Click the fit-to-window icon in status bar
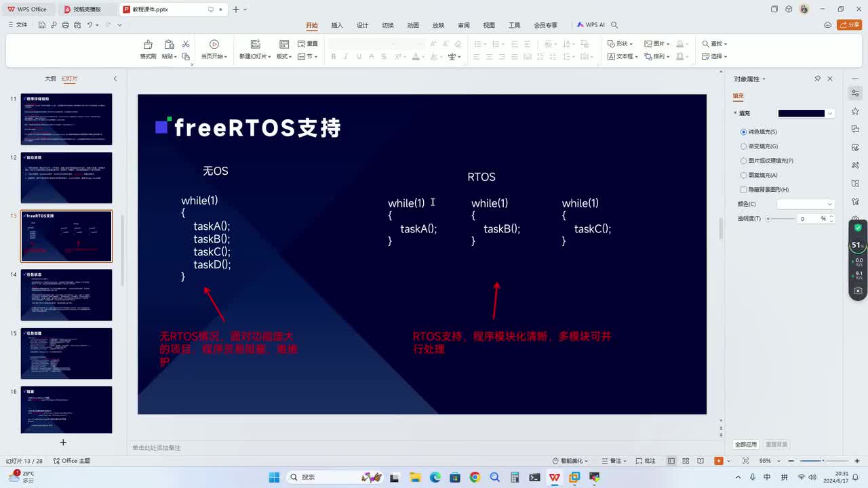Screen dimensions: 868x488 pos(746,461)
